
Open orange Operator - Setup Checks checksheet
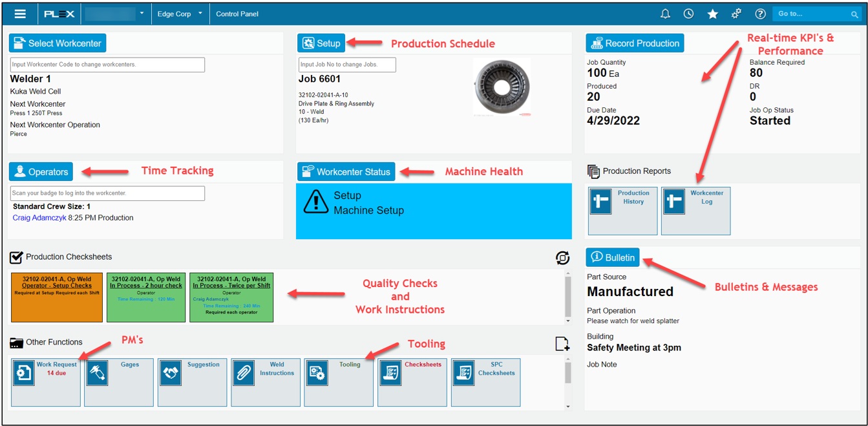pos(57,297)
